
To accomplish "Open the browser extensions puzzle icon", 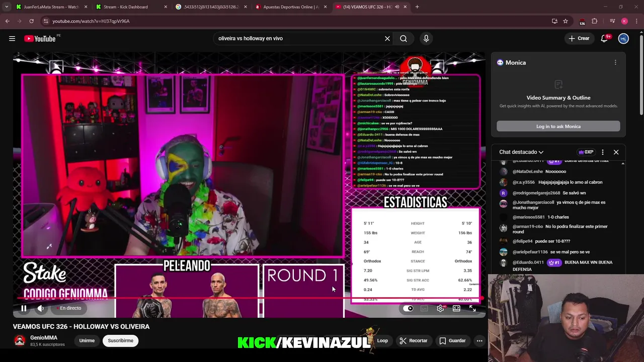I will click(595, 21).
